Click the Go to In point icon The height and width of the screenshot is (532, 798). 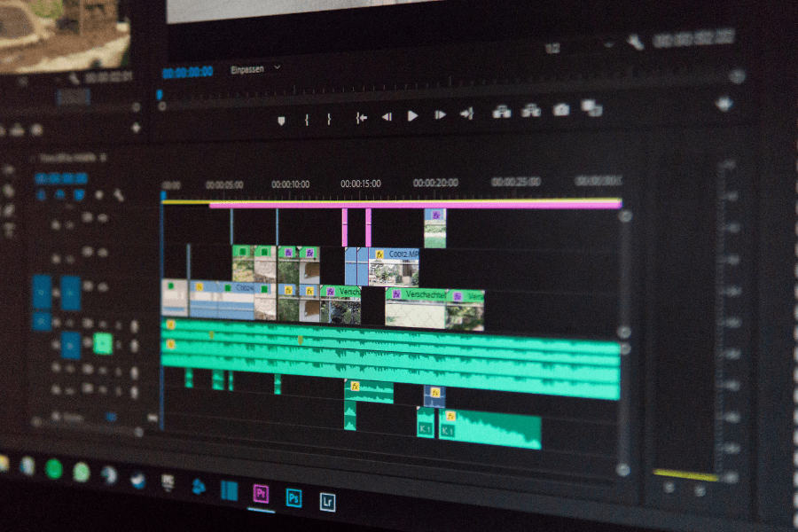tap(361, 117)
